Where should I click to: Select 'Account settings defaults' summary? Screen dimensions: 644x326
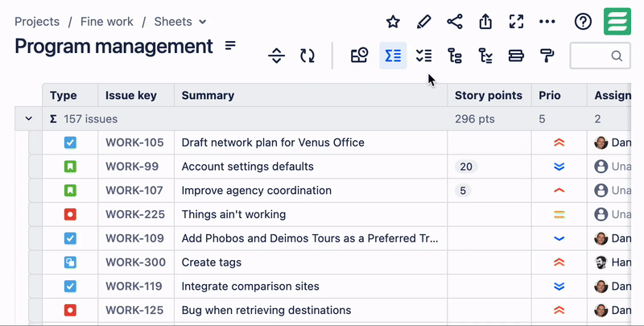pos(248,167)
